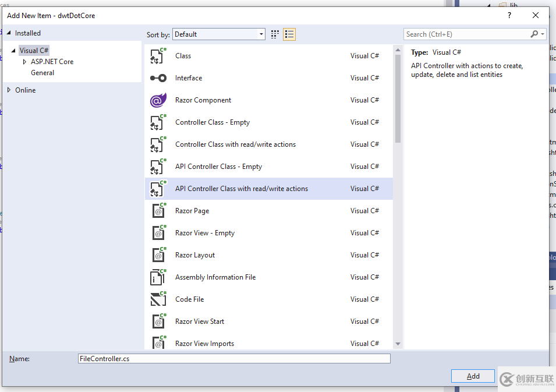Select the "Interface" template name
Image resolution: width=556 pixels, height=392 pixels.
[x=189, y=78]
